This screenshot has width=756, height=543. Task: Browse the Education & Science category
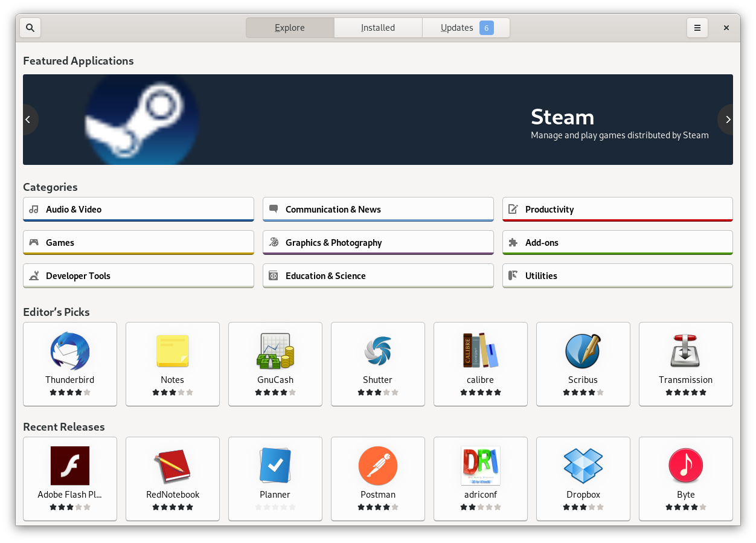(378, 276)
